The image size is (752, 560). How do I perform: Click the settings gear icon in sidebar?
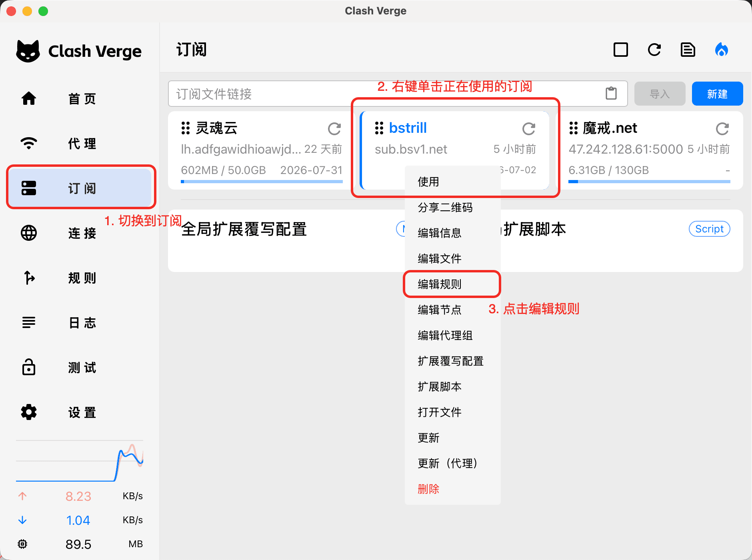click(29, 412)
